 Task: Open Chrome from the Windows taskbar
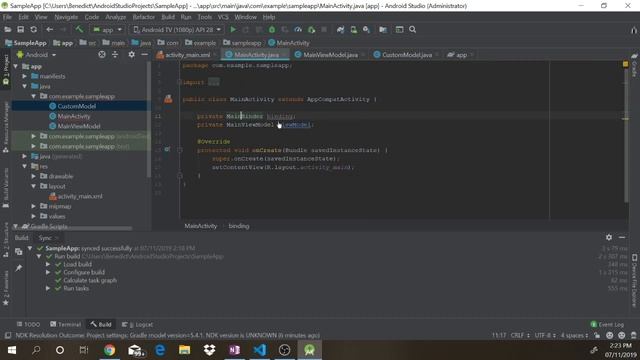pos(109,350)
